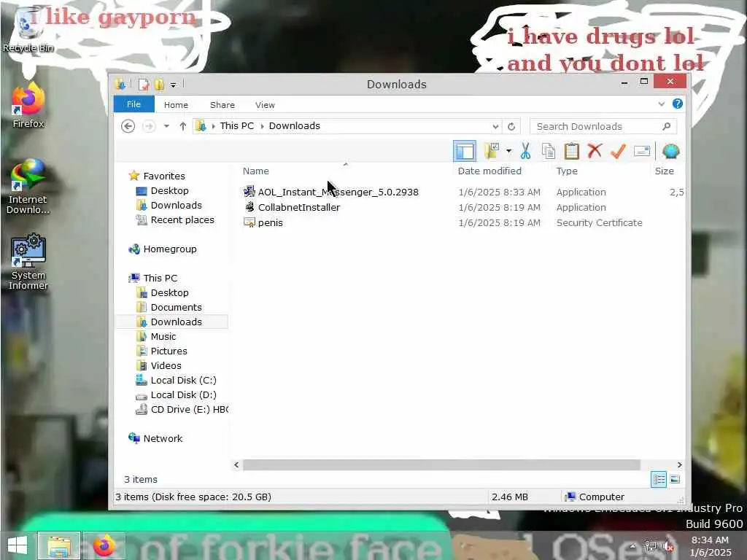Go back with the back arrow

(128, 126)
